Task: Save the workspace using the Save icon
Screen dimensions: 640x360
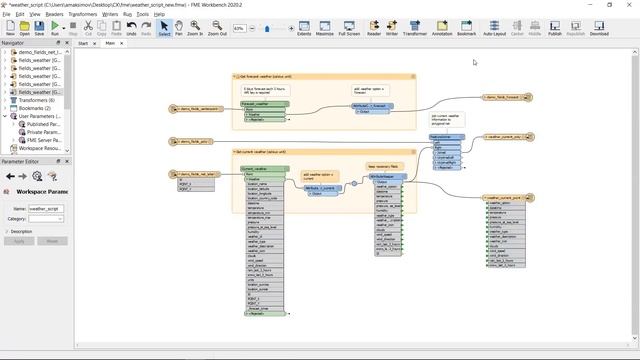Action: coord(39,28)
